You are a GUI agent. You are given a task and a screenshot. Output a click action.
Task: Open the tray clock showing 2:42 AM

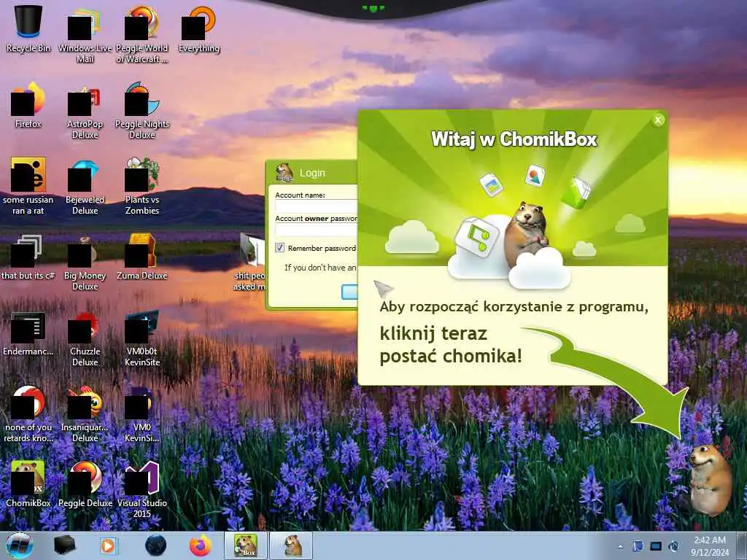click(x=710, y=545)
